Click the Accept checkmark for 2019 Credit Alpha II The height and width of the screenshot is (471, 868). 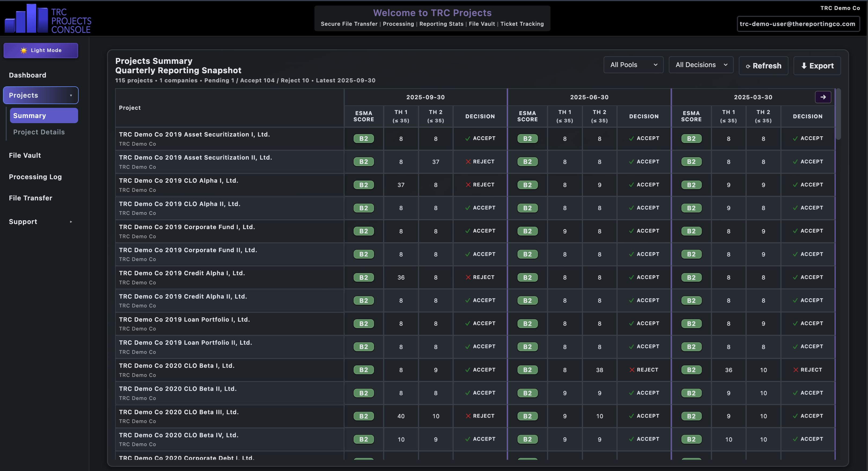468,300
